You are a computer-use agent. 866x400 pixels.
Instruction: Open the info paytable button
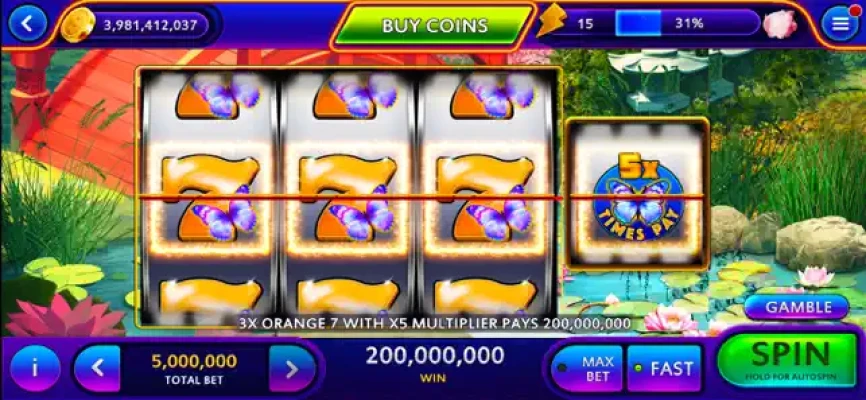coord(35,369)
